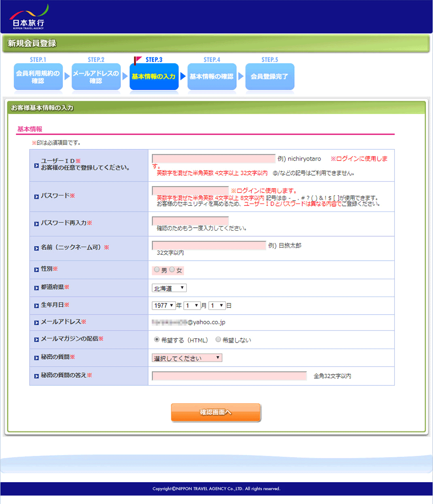This screenshot has height=504, width=433.
Task: Click the arrow icon beside ユーザーID label
Action: point(36,165)
